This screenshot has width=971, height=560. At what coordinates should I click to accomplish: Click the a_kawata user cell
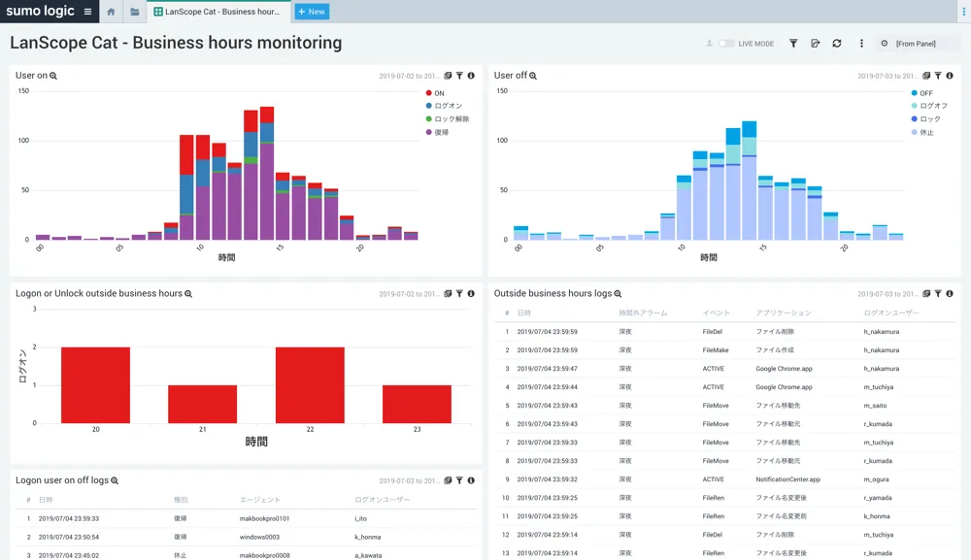(368, 556)
